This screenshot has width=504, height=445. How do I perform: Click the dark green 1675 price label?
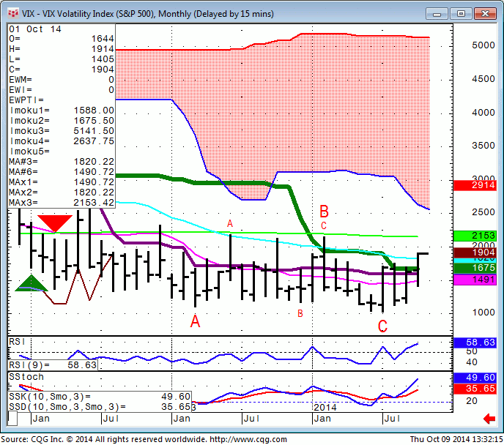pyautogui.click(x=475, y=268)
